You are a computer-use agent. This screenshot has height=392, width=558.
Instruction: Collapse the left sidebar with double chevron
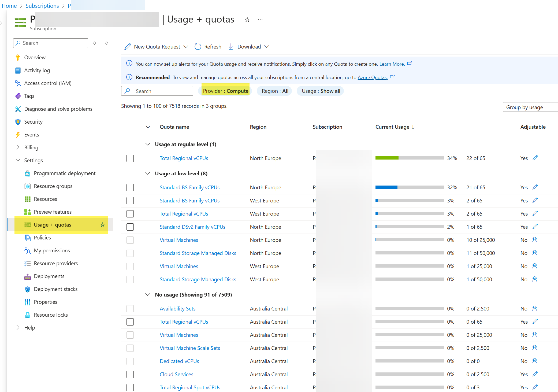[107, 43]
